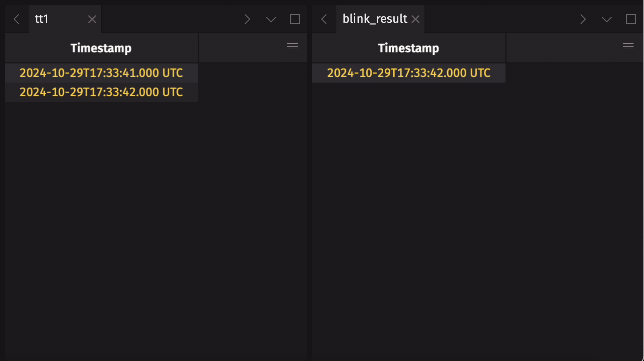
Task: Toggle selection of the row in blink_result
Action: pos(408,73)
